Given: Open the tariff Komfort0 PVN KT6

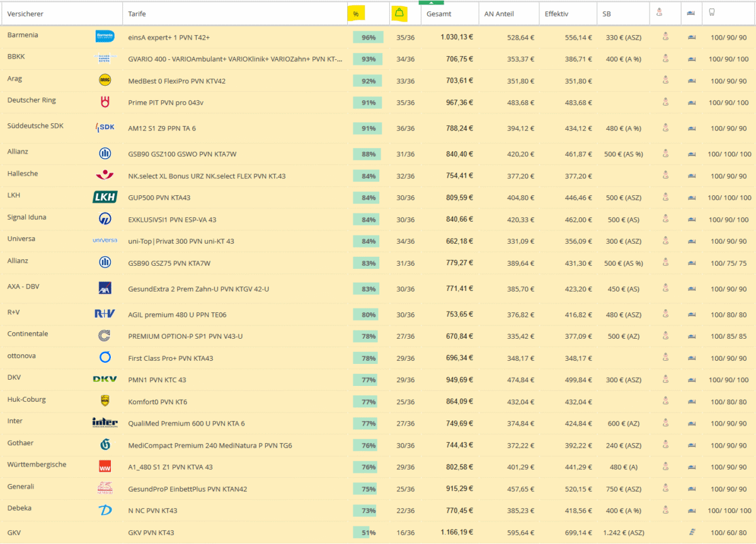Looking at the screenshot, I should [x=156, y=402].
